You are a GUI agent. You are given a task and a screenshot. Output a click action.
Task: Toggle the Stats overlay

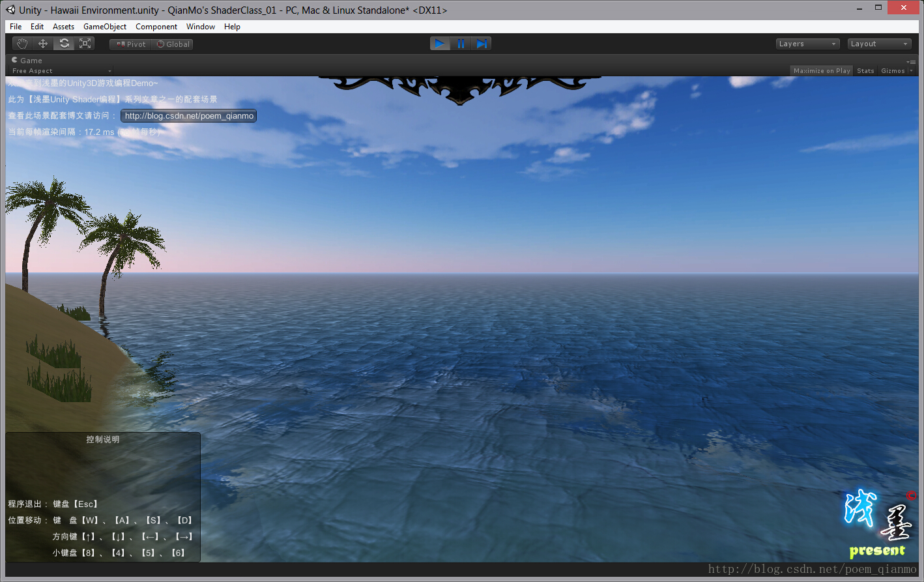[x=865, y=70]
